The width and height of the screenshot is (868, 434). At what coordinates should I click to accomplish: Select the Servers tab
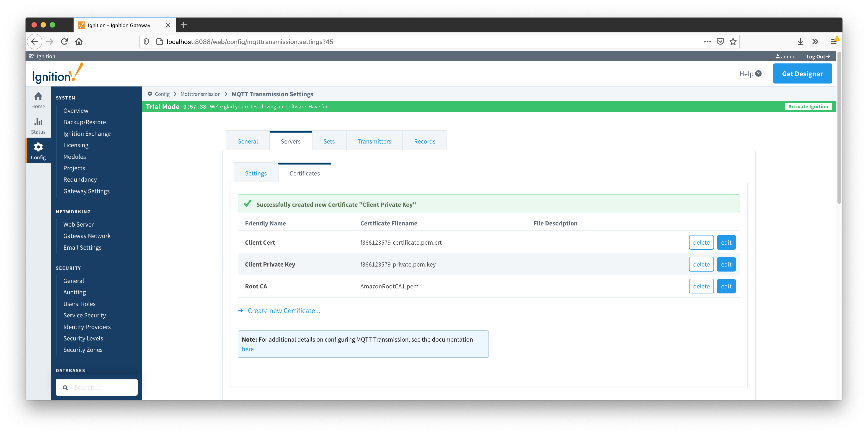tap(290, 141)
